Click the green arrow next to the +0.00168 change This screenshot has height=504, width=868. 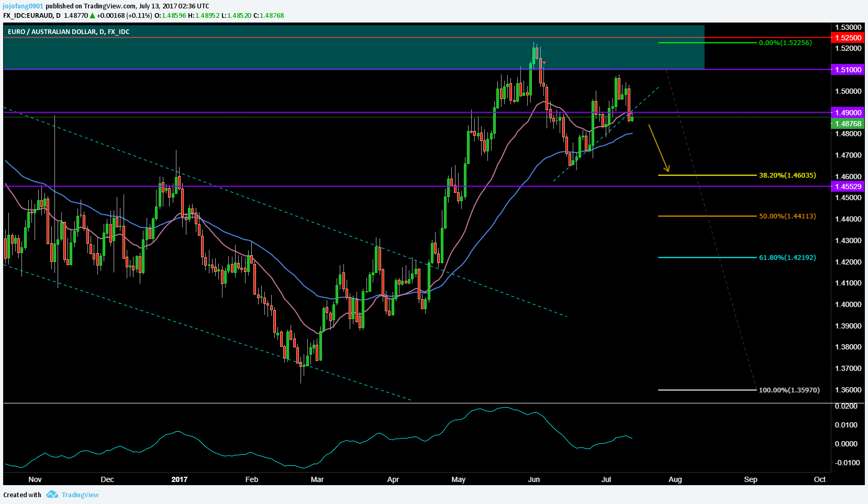(x=93, y=16)
